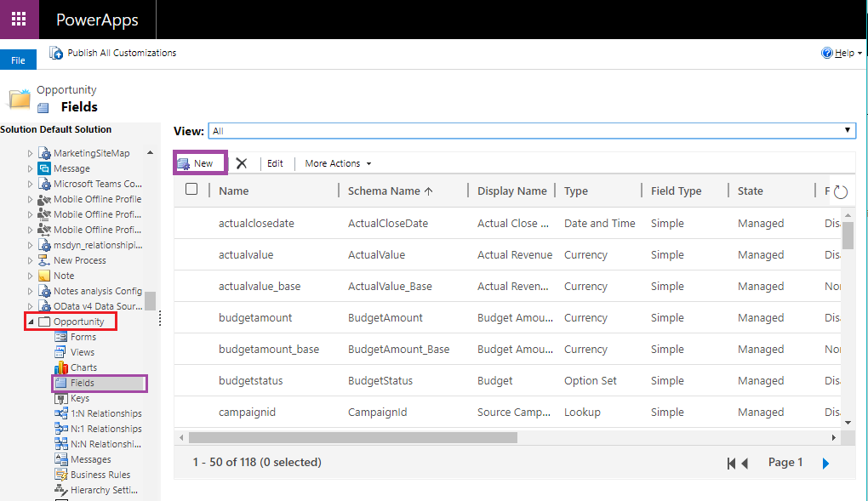Click the msdyn_relationshipi... entity icon
This screenshot has width=868, height=501.
45,245
